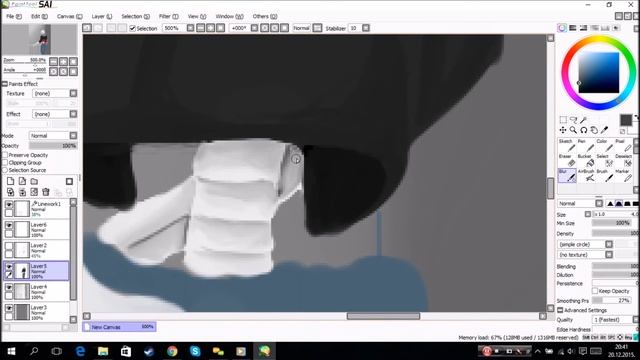640x360 pixels.
Task: Open the Edit menu
Action: click(39, 16)
